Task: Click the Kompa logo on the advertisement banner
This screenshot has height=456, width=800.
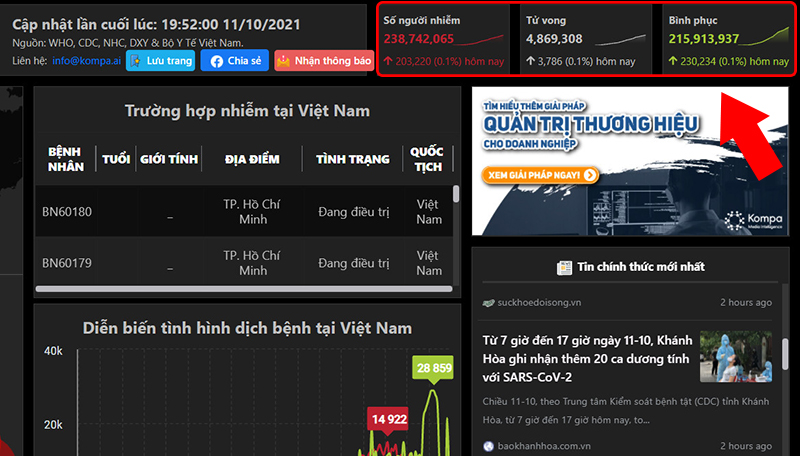Action: coord(754,220)
